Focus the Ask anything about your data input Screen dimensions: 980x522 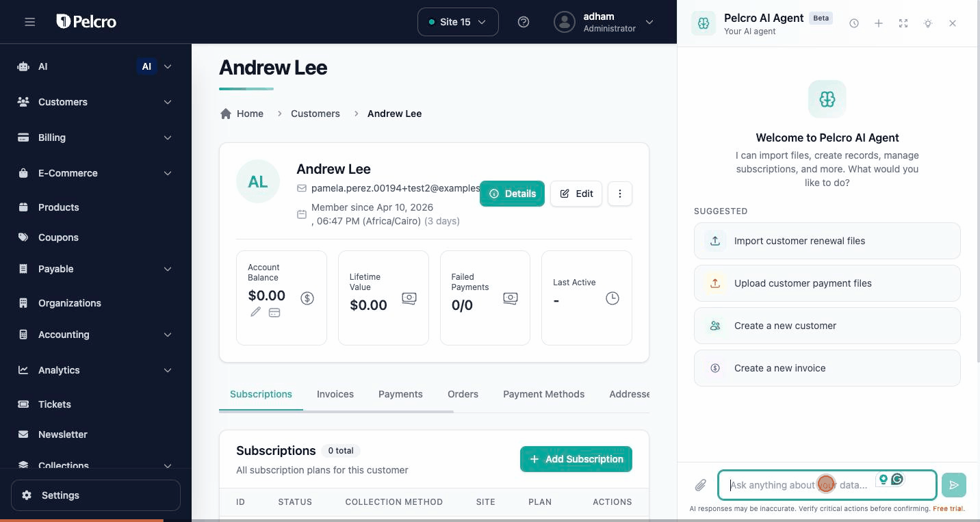(x=827, y=485)
